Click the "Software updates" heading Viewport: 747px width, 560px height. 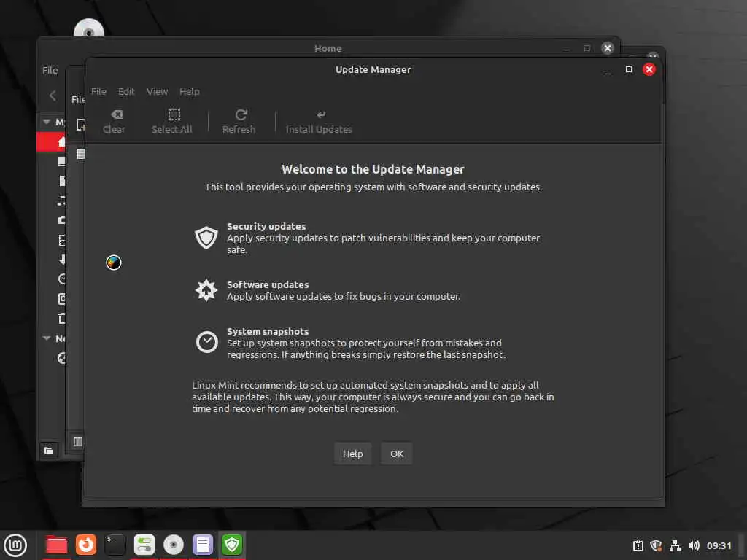[x=268, y=285]
